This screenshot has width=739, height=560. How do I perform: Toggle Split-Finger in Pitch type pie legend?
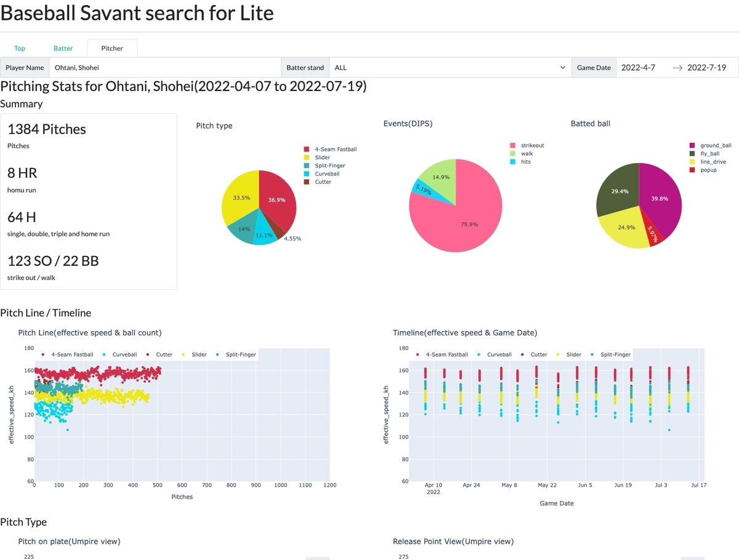(x=324, y=166)
